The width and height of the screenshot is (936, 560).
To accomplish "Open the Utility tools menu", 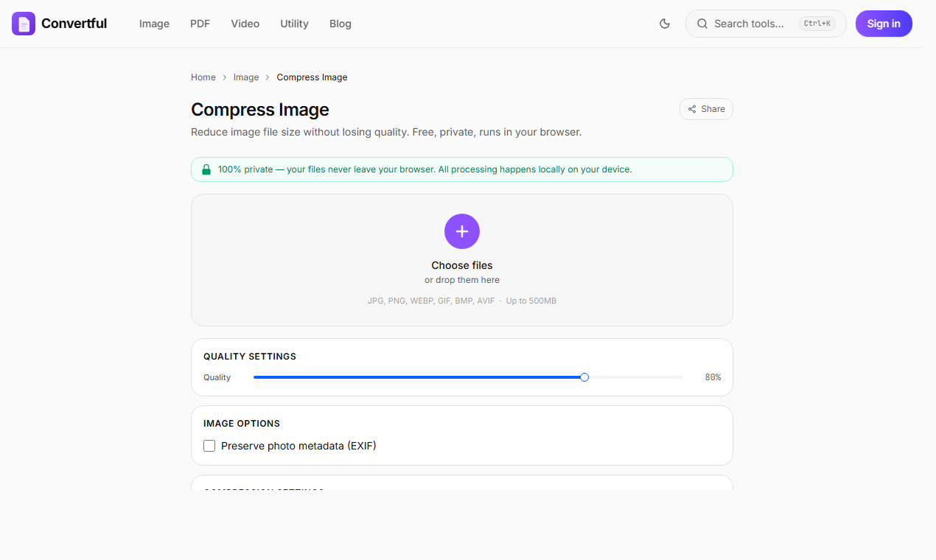I will 294,24.
